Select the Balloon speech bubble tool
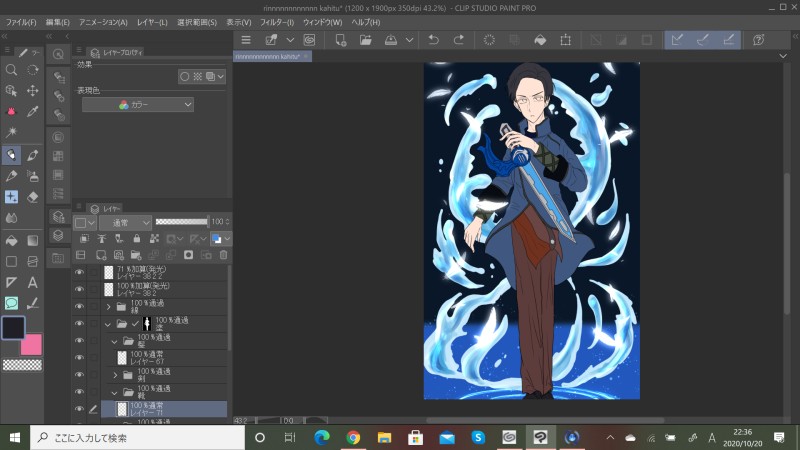The image size is (800, 450). click(x=11, y=303)
